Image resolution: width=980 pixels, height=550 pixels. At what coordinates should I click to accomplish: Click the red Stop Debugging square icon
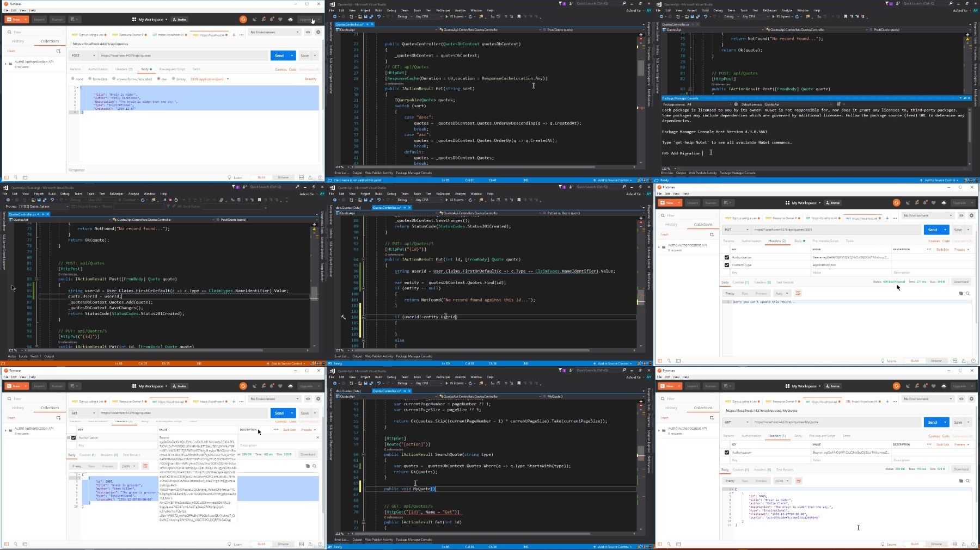[x=170, y=200]
